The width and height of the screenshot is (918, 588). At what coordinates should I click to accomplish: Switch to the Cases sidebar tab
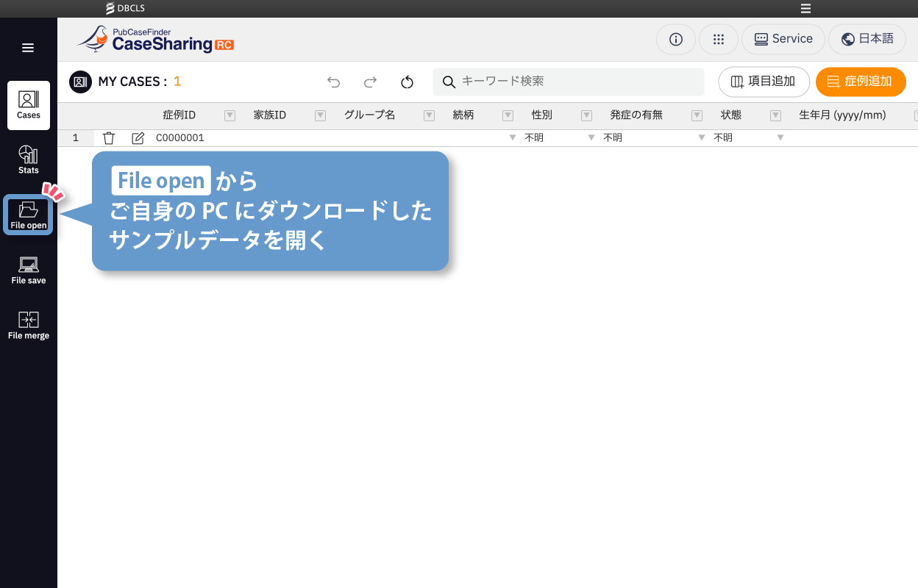coord(29,105)
